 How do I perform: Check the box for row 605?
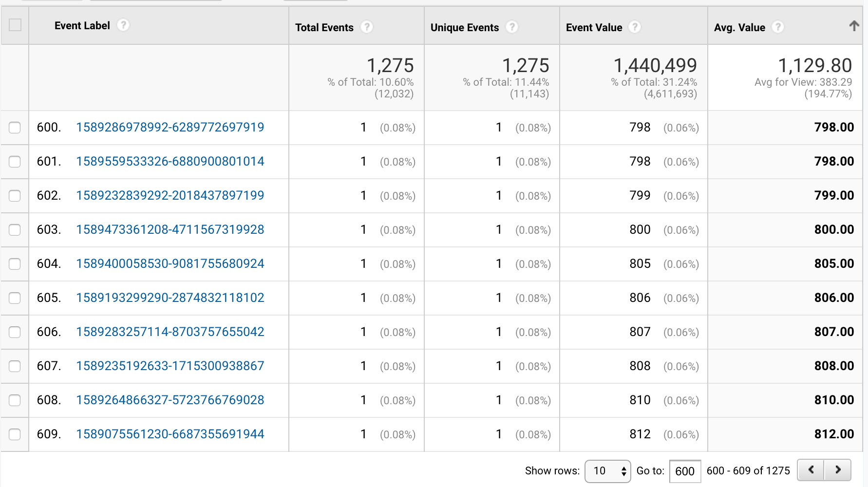tap(15, 298)
